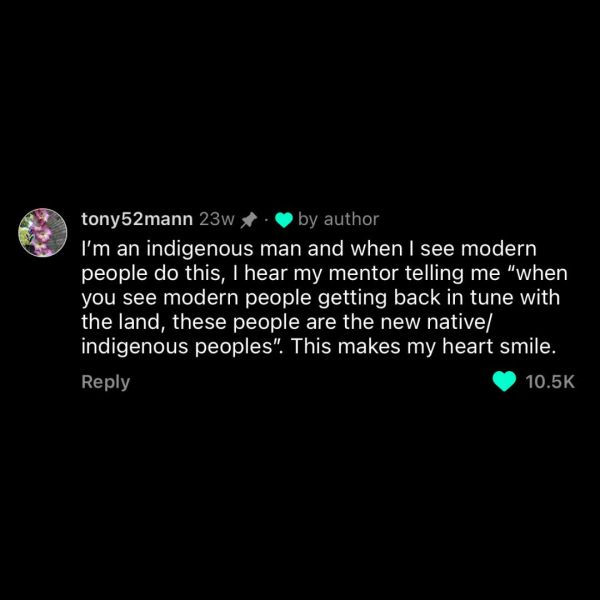The width and height of the screenshot is (600, 600).
Task: Select the 23w timestamp
Action: point(217,219)
